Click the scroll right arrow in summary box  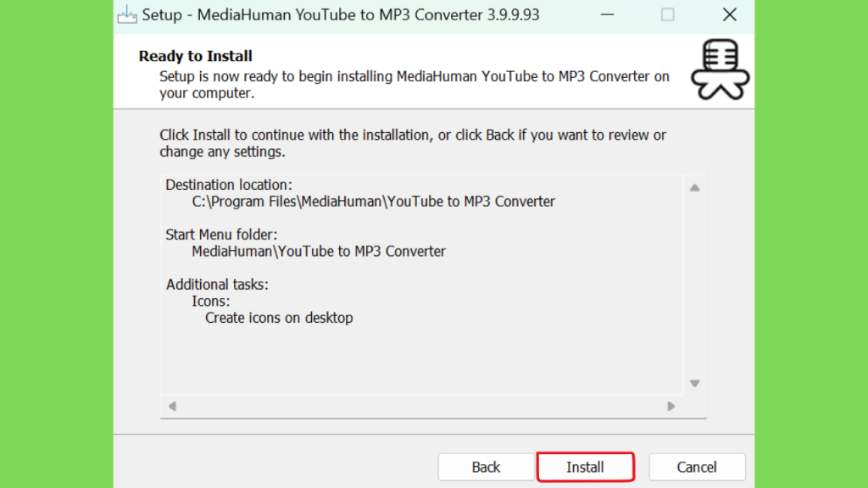click(671, 406)
